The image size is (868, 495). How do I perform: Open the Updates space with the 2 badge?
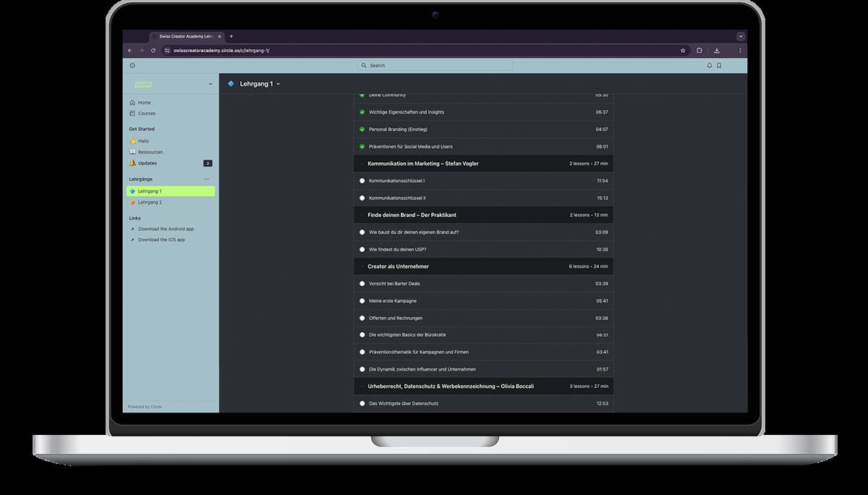pos(148,163)
